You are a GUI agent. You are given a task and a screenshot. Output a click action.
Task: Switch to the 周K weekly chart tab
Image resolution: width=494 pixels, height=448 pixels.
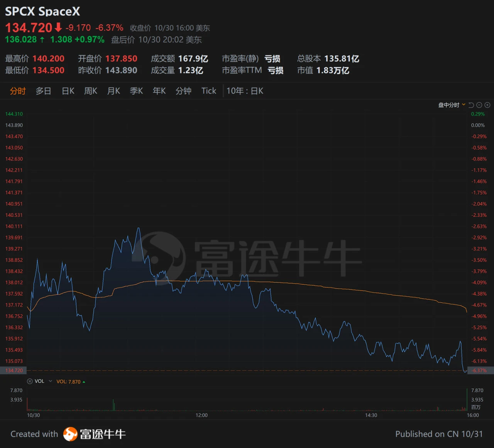(91, 91)
